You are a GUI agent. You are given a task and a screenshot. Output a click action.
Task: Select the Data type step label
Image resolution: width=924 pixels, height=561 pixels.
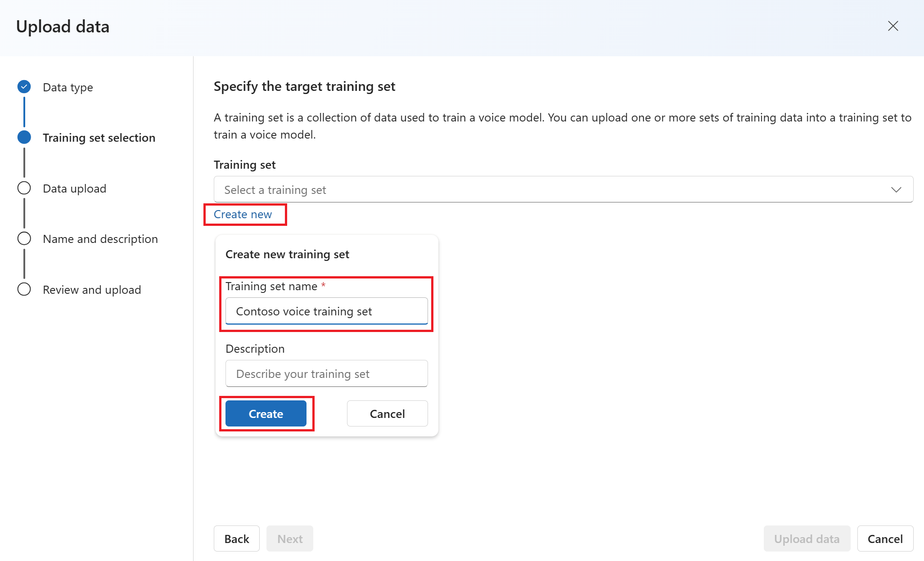click(x=68, y=87)
